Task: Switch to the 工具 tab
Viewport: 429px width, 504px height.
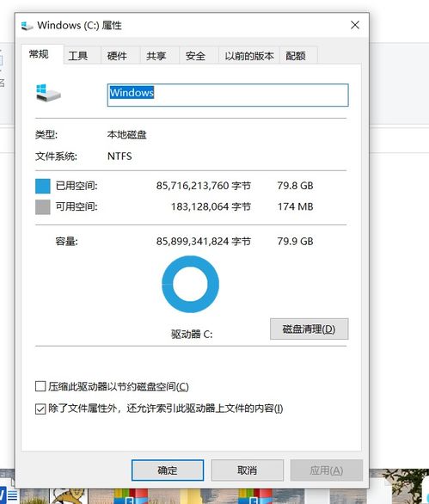Action: click(x=82, y=56)
